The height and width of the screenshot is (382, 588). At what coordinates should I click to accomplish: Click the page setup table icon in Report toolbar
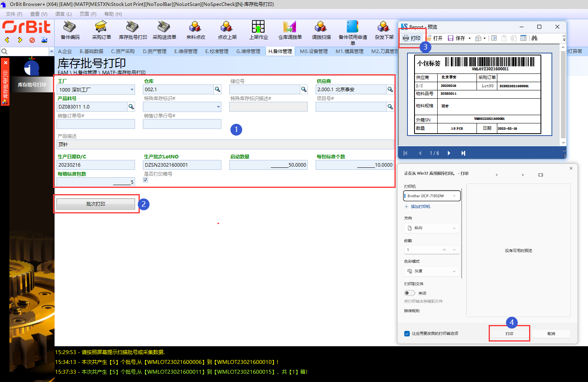coord(523,38)
